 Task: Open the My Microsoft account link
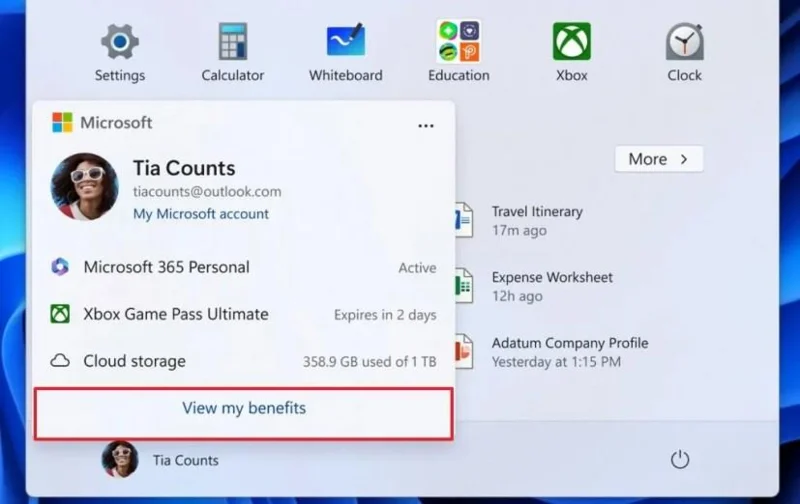201,214
